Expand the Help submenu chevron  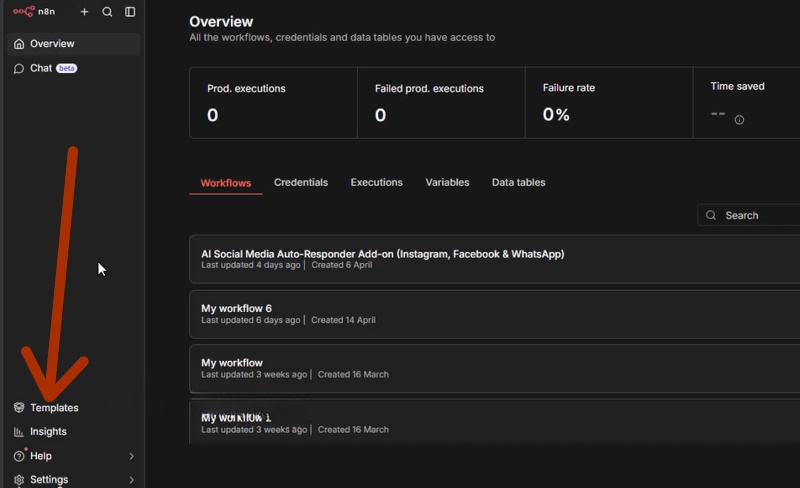tap(131, 456)
